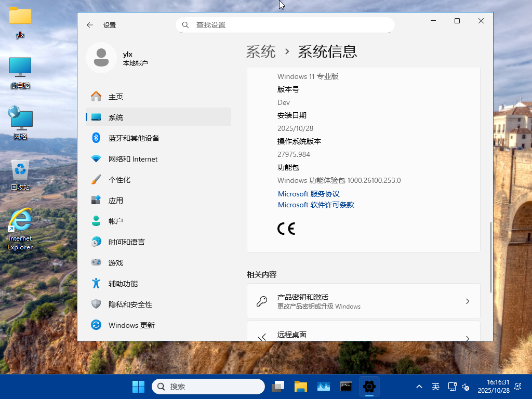
Task: Click the back arrow in Settings
Action: [90, 25]
